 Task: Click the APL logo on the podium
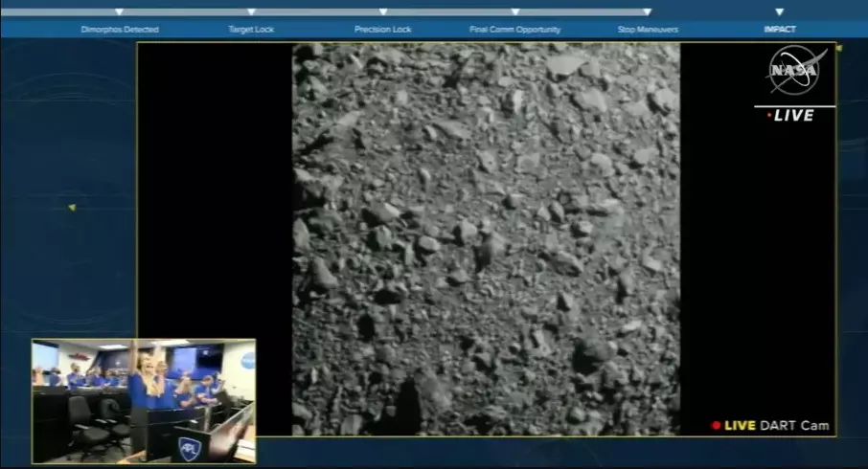[x=190, y=447]
